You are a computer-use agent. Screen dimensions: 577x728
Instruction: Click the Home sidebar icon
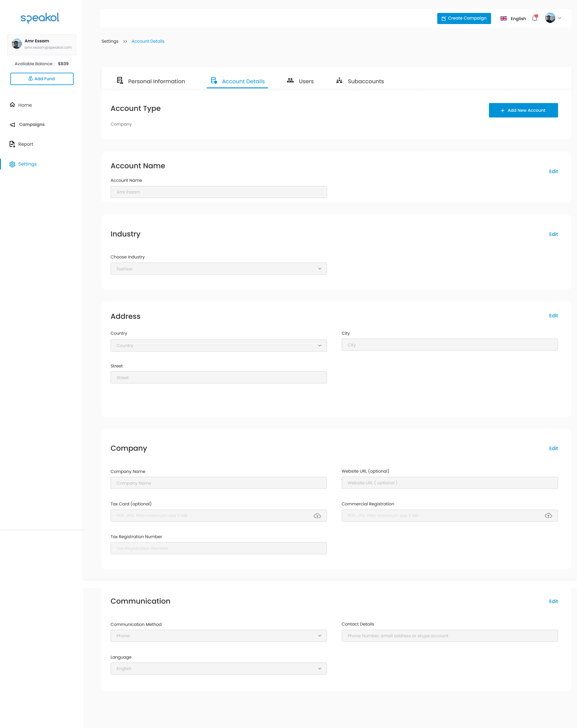[13, 105]
